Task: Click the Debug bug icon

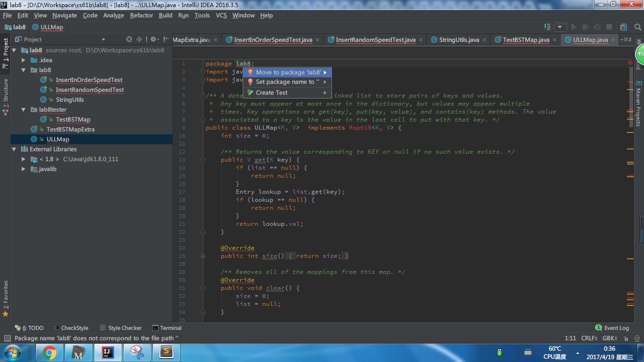Action: (x=586, y=27)
